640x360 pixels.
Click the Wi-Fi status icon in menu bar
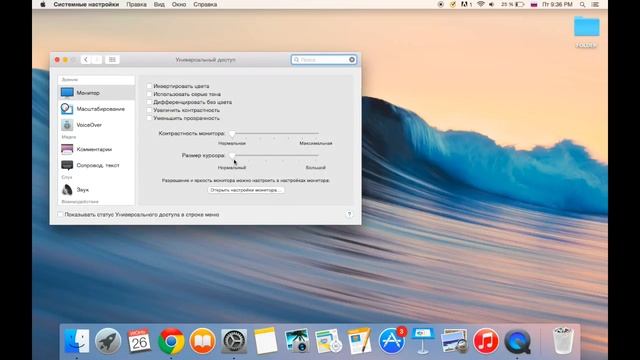(x=481, y=4)
